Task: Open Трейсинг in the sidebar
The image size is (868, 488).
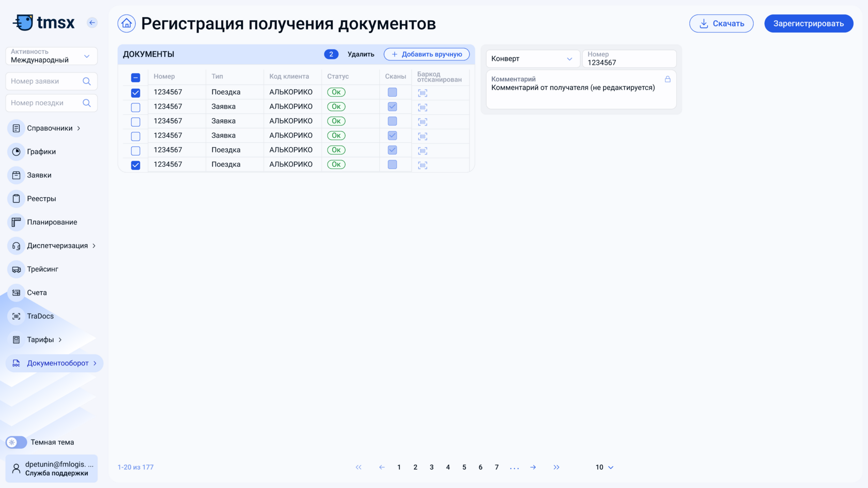Action: (x=42, y=269)
